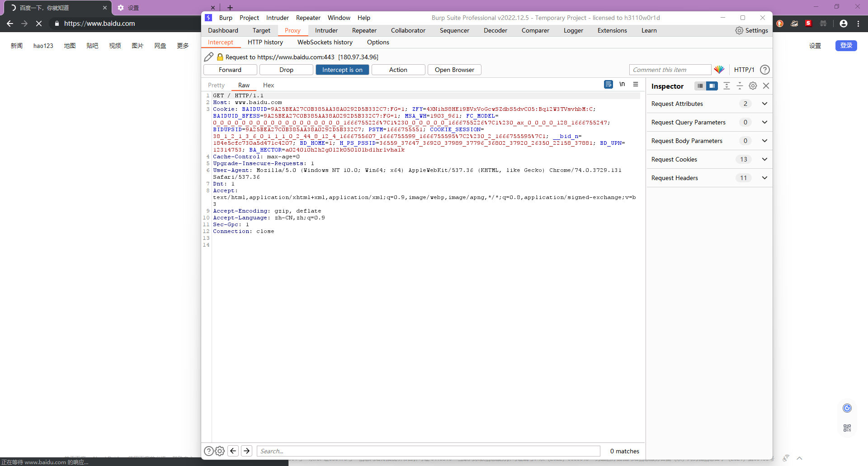Click the help question mark beside HTTP/1

[x=765, y=70]
